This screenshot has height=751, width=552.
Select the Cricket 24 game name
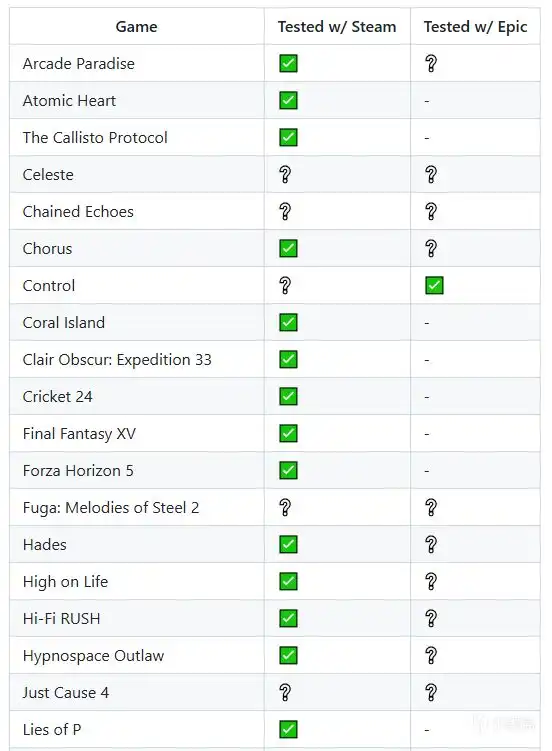click(57, 397)
